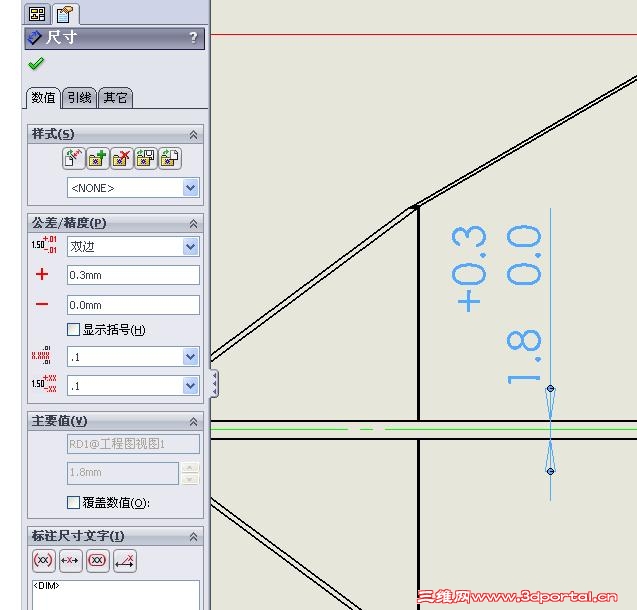Click the red plus tolerance icon
This screenshot has height=610, width=637.
pos(42,274)
